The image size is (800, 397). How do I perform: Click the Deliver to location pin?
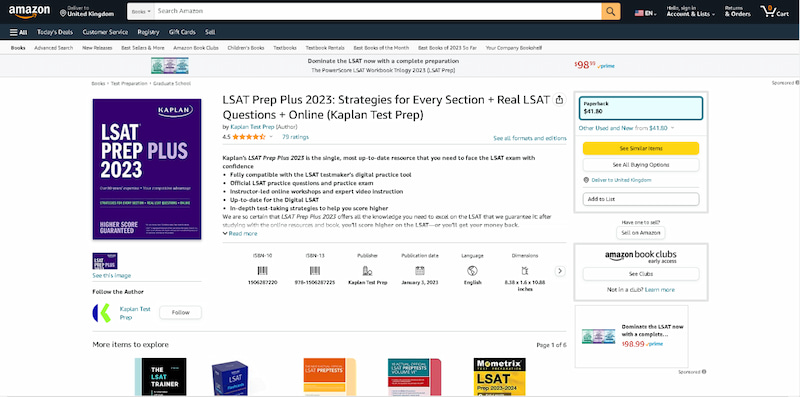click(63, 12)
